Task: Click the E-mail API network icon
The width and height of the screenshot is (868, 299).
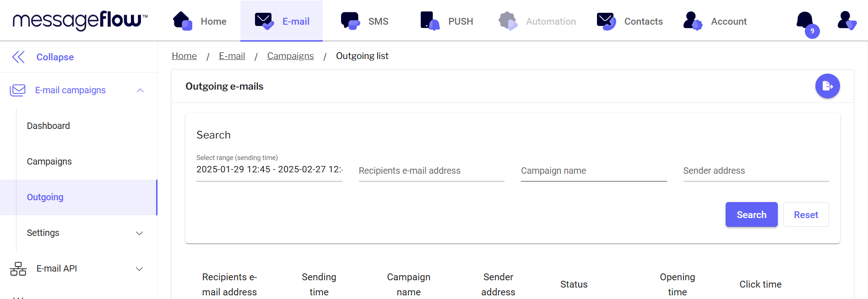Action: coord(18,269)
